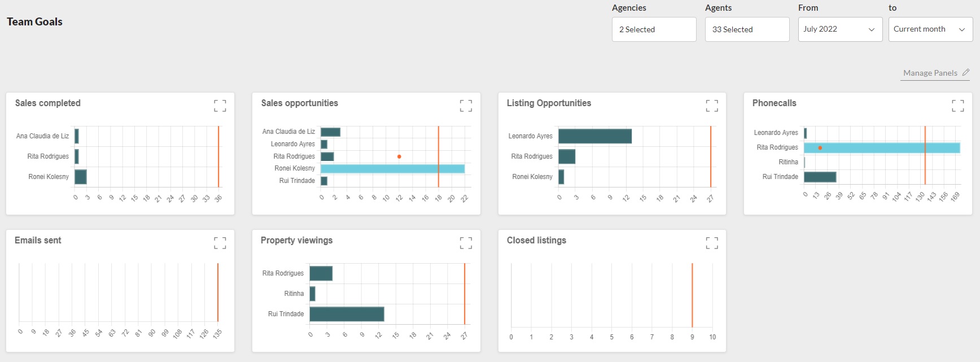Click Rita Rodrigues's light blue Phonecalls bar

881,148
